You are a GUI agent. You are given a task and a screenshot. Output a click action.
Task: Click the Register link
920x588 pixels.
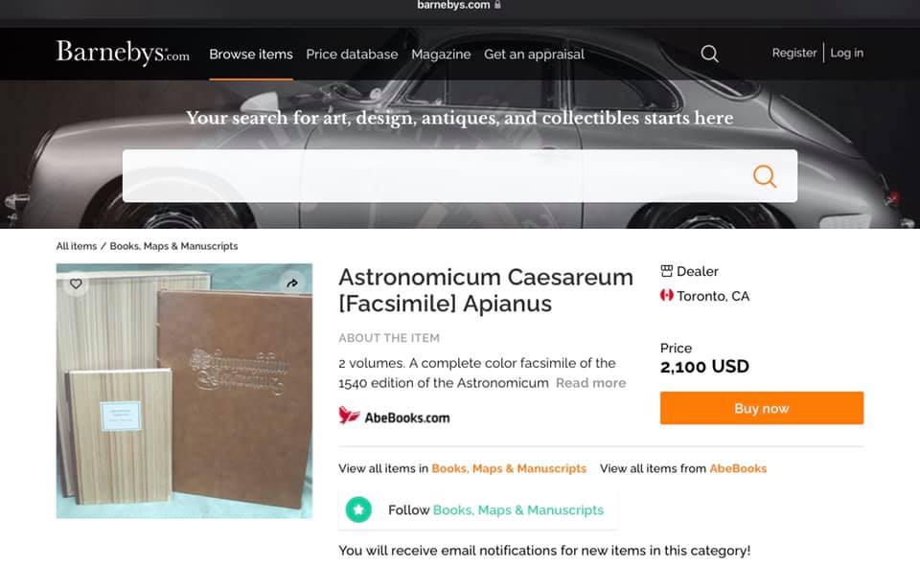(793, 53)
